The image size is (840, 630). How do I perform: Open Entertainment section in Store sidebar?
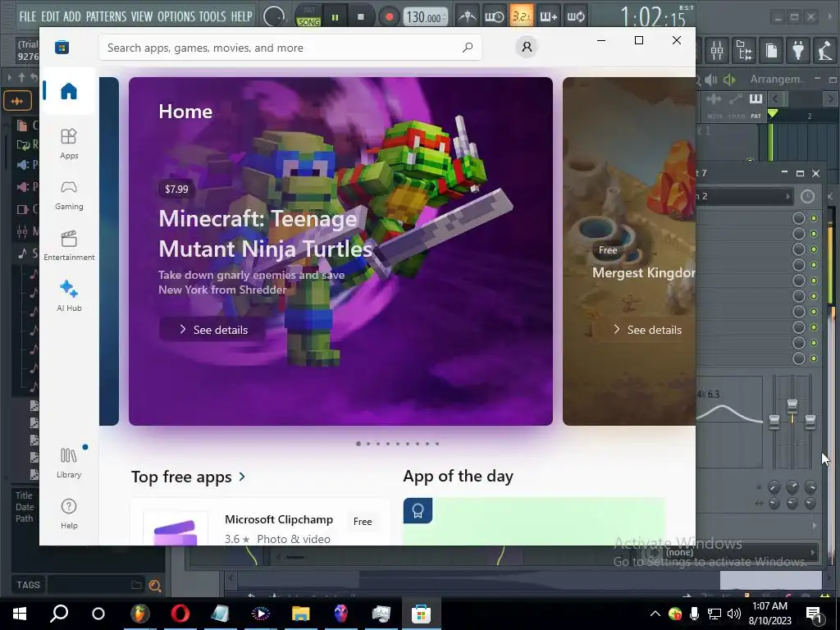pos(69,245)
